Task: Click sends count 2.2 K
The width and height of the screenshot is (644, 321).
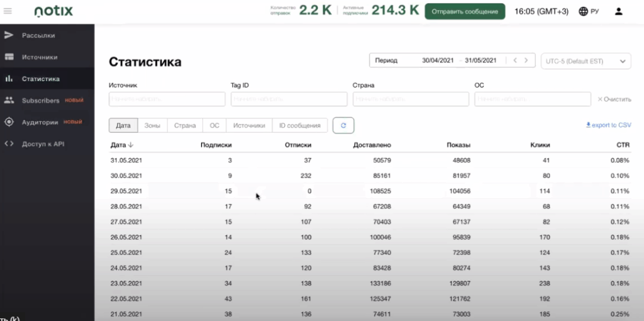Action: 315,10
